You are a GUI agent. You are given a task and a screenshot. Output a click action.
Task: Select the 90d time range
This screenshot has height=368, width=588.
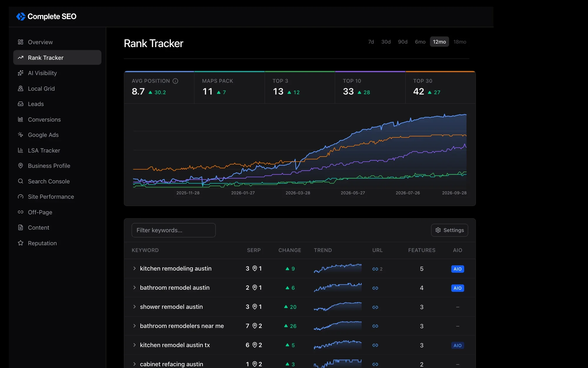403,42
